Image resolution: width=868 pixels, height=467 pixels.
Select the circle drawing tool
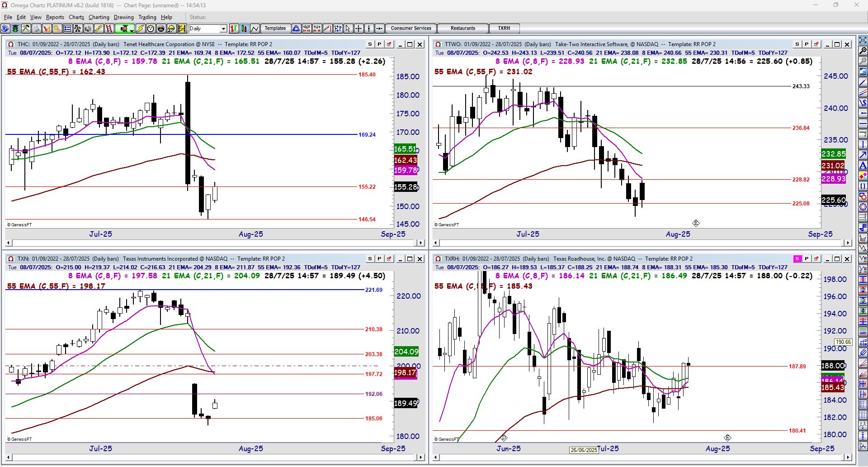(x=863, y=207)
